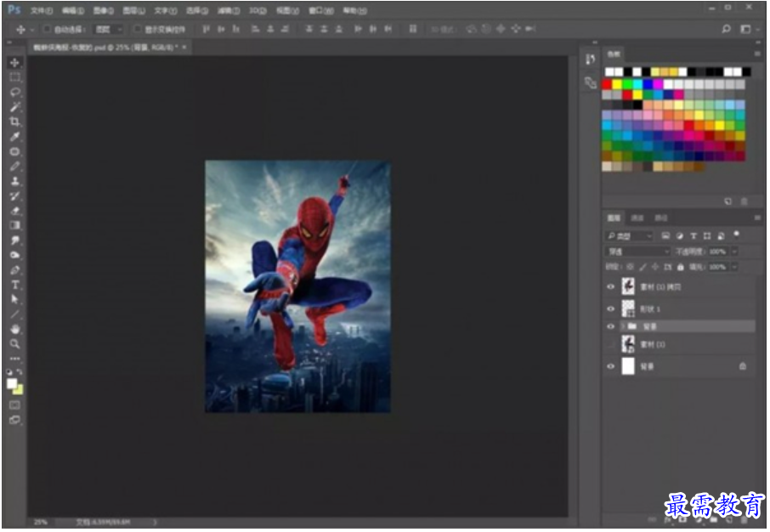Toggle lock transparent pixels icon
770x532 pixels.
click(631, 268)
